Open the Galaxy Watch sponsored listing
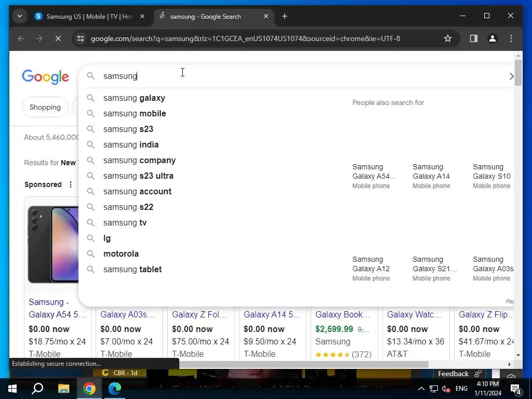The height and width of the screenshot is (399, 532). point(414,314)
